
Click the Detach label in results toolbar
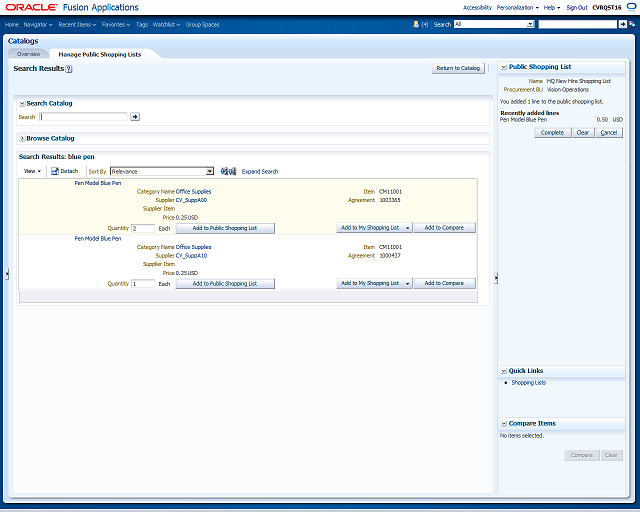[x=69, y=171]
